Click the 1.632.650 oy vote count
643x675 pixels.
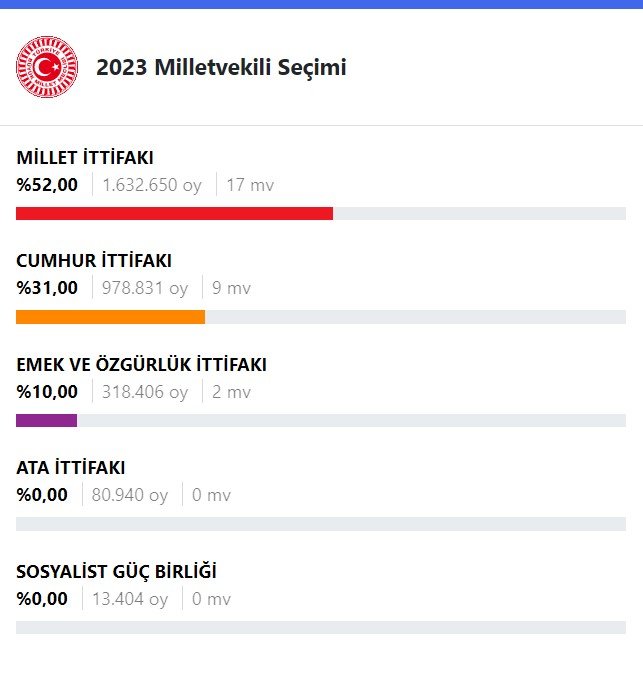pyautogui.click(x=152, y=185)
